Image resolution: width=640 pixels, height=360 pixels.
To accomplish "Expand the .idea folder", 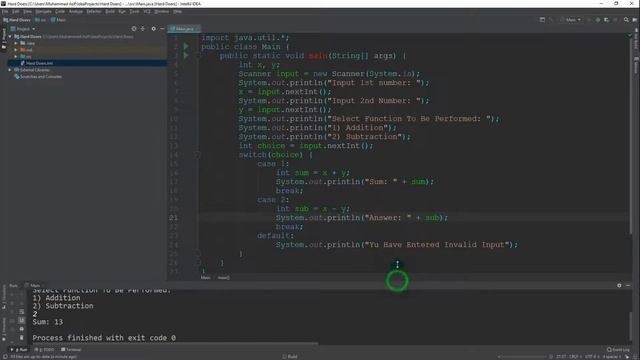I will coord(16,43).
